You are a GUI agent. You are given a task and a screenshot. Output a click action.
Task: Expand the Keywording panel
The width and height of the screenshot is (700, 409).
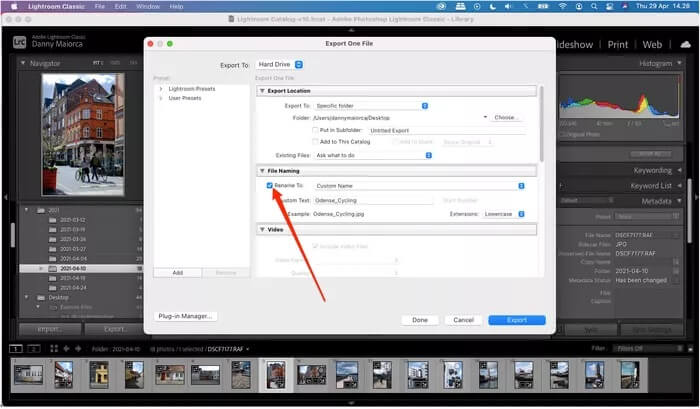tap(679, 170)
